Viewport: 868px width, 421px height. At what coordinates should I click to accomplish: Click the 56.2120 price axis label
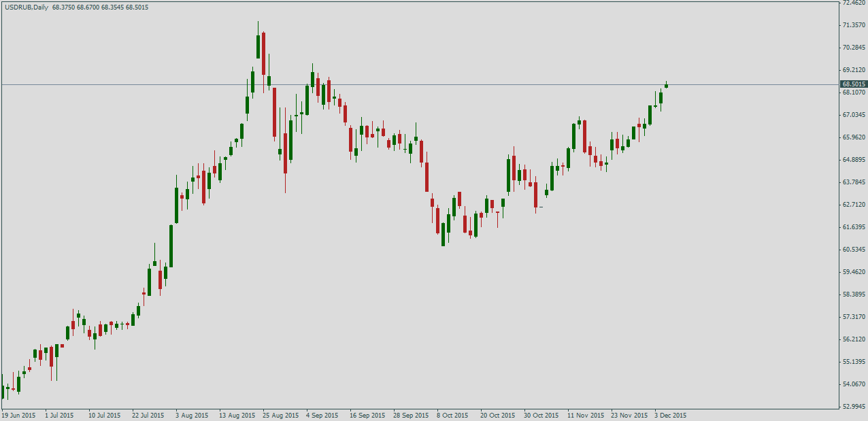pos(853,339)
